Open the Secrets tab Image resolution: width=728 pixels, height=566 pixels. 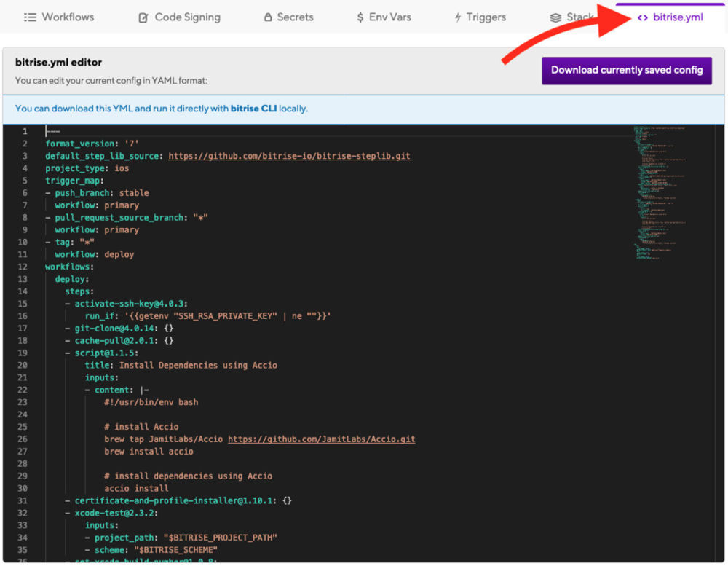click(x=288, y=17)
